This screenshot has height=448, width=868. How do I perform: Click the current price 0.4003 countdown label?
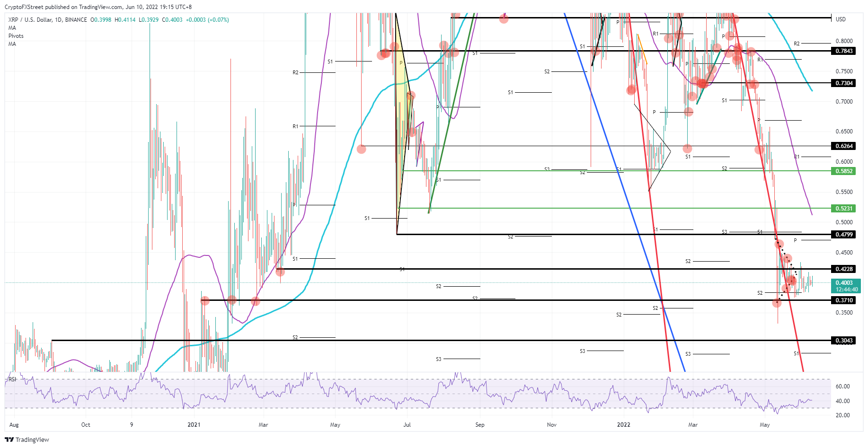click(x=846, y=286)
